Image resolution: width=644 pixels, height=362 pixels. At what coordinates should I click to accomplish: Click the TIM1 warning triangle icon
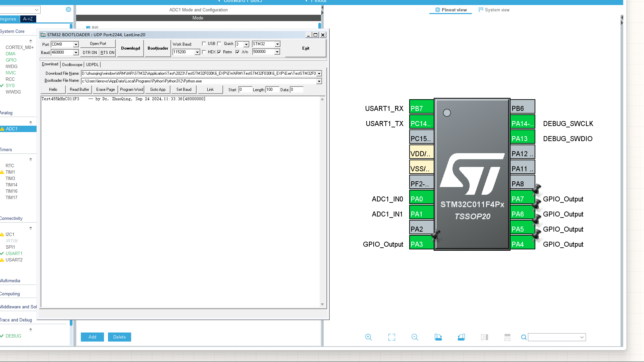point(2,172)
